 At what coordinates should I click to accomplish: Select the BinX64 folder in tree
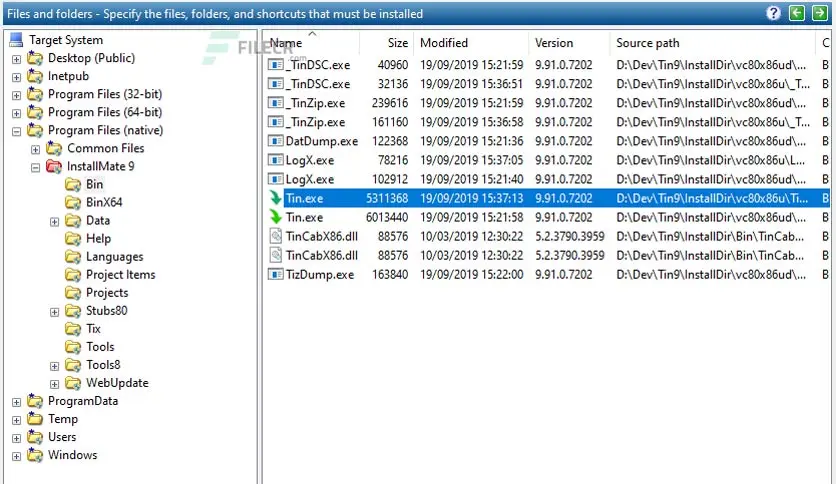coord(104,203)
